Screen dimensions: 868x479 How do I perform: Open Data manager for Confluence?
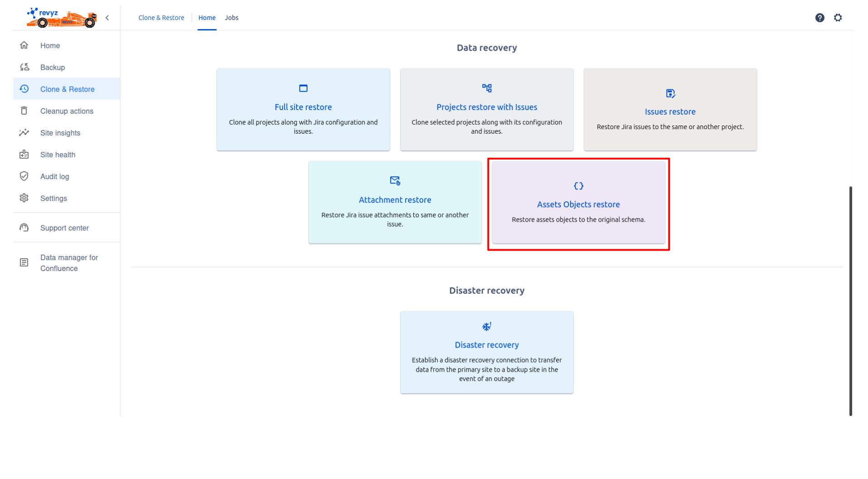(69, 263)
